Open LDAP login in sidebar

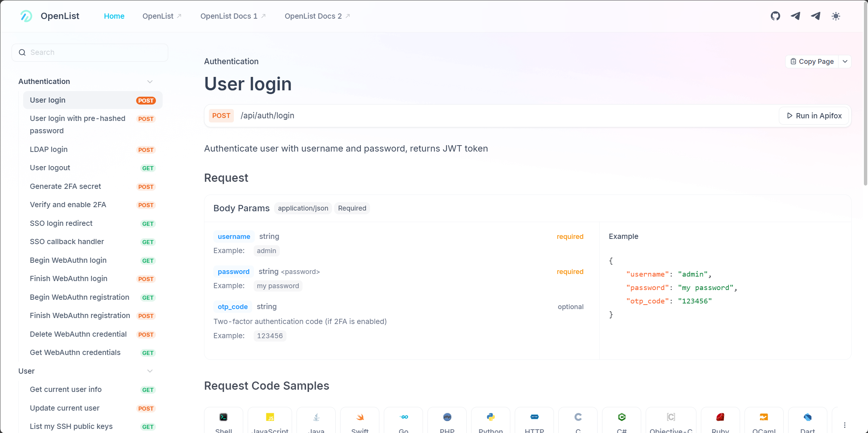click(x=49, y=149)
